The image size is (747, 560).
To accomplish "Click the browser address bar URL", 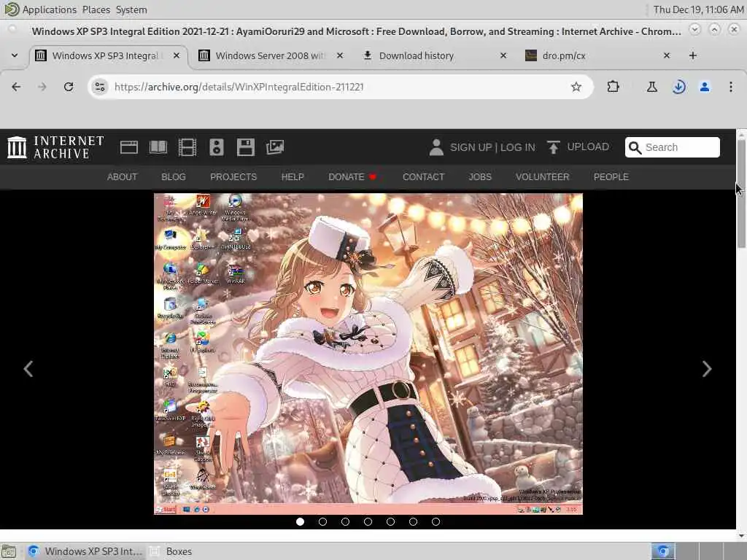I will pyautogui.click(x=239, y=87).
